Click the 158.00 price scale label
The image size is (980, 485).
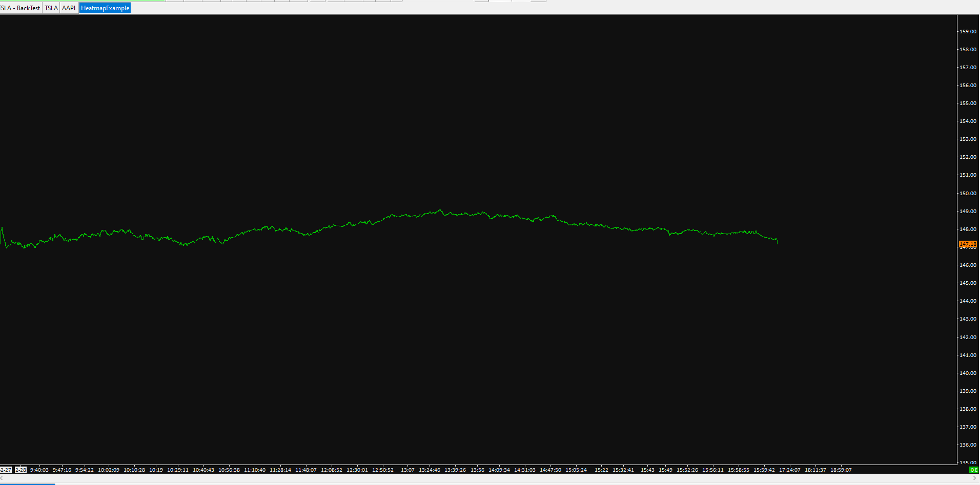click(968, 50)
